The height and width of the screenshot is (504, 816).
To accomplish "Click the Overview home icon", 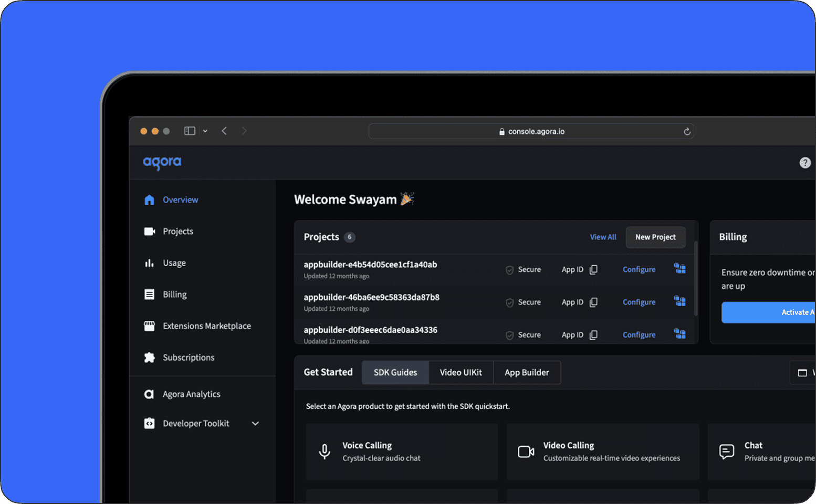I will [149, 200].
